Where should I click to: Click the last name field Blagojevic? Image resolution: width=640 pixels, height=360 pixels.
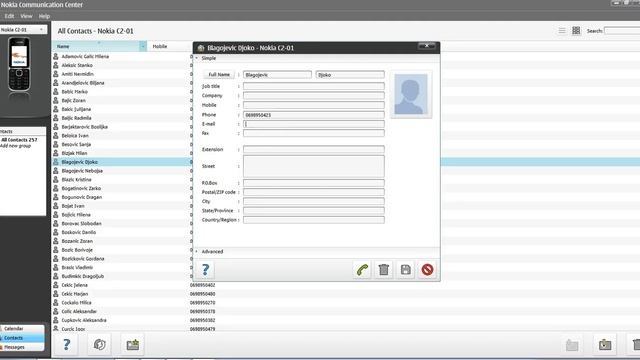[x=277, y=75]
